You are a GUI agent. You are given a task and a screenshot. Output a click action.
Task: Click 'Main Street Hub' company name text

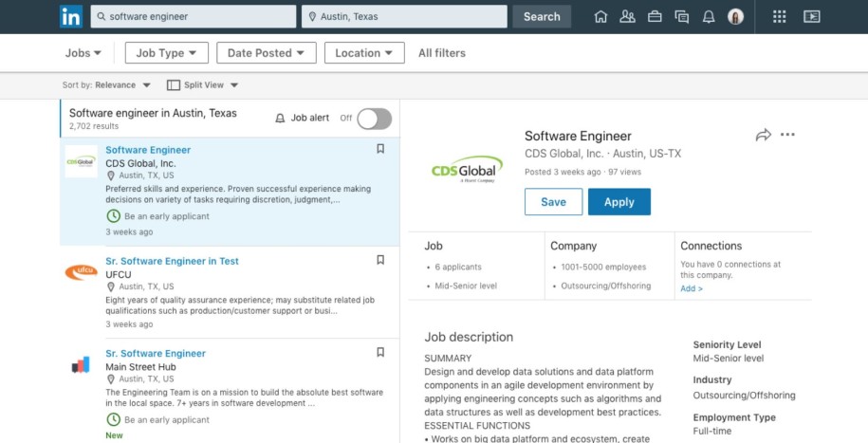[140, 367]
